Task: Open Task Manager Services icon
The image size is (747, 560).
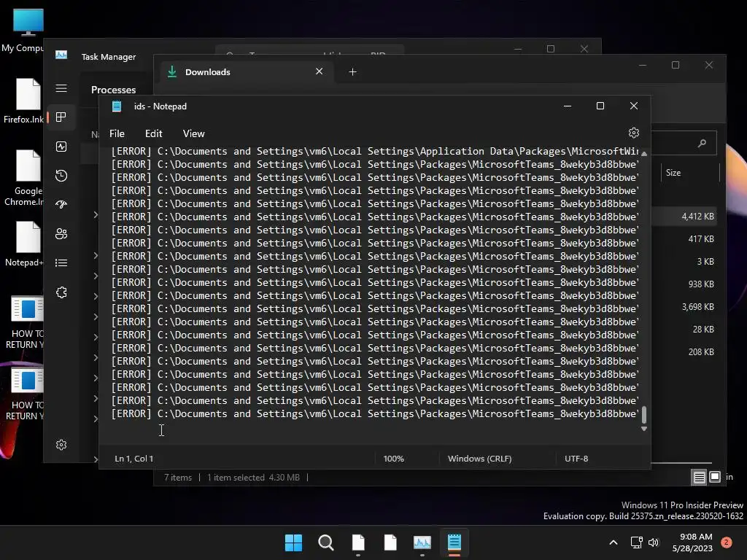Action: 61,292
